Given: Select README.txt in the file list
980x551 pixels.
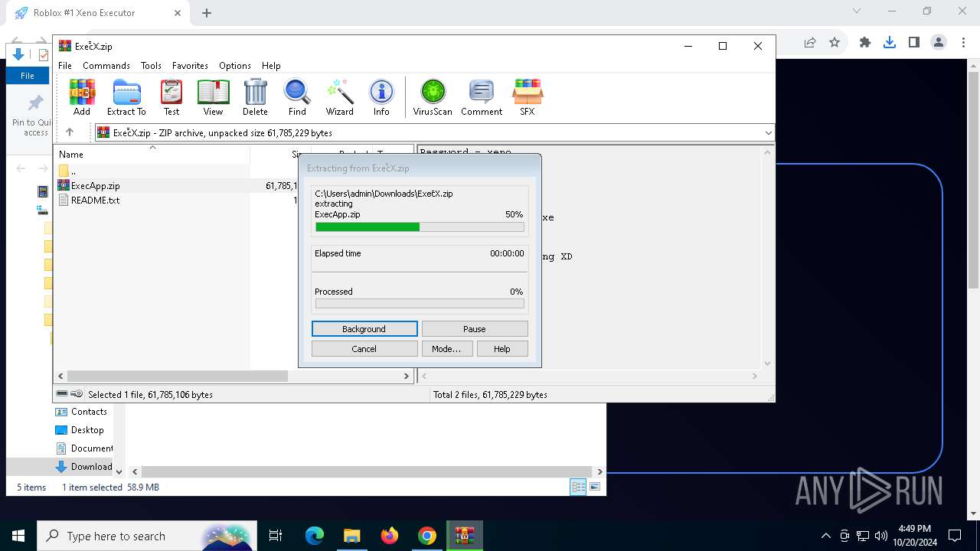Looking at the screenshot, I should 95,201.
